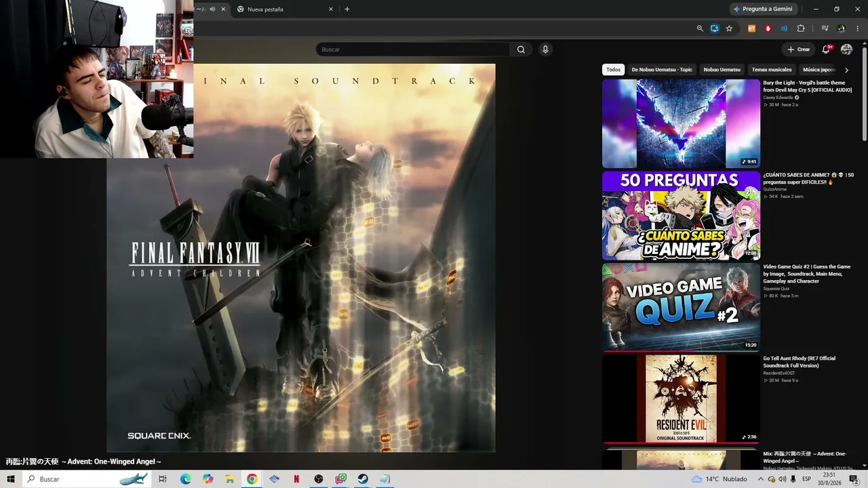Viewport: 868px width, 488px height.
Task: Switch to Google Chrome taskbar icon
Action: click(252, 479)
